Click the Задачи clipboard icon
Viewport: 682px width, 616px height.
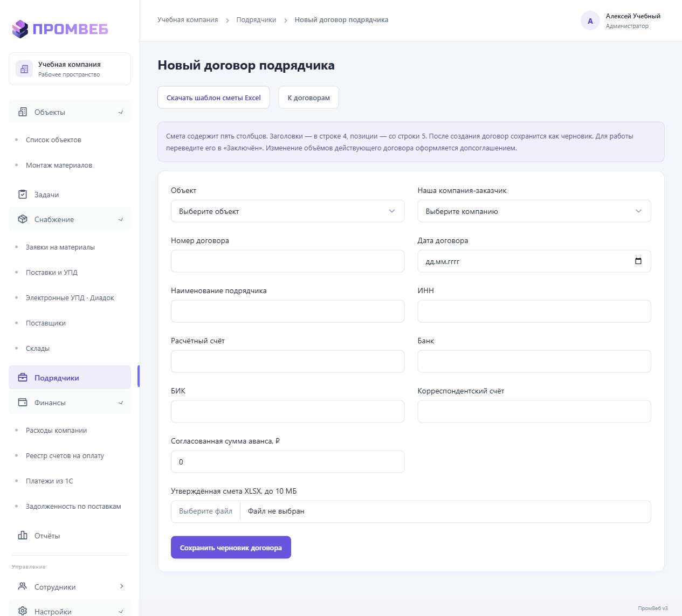tap(23, 195)
